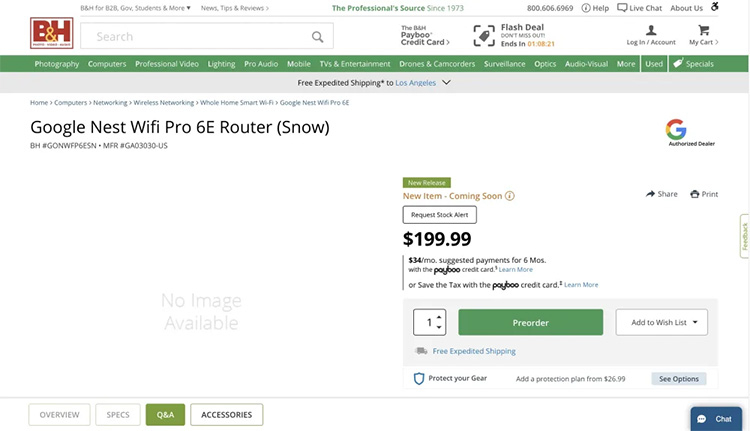Switch to the SPECS tab
Viewport: 750px width, 431px height.
[x=118, y=414]
